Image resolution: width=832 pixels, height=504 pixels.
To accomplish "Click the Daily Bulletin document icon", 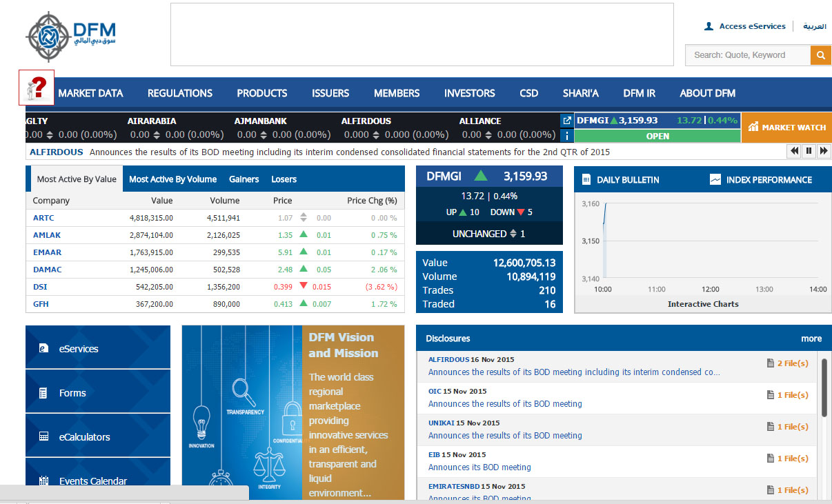I will [x=586, y=180].
